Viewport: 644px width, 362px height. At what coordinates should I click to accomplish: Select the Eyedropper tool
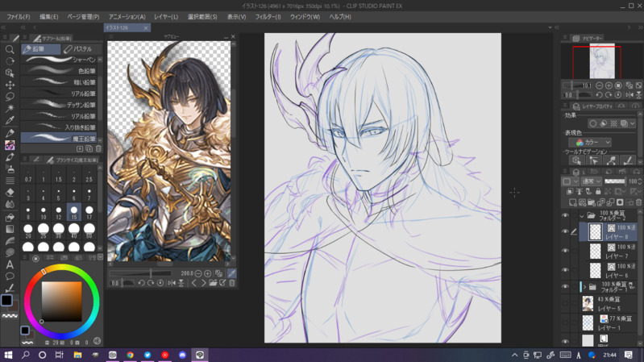[10, 120]
